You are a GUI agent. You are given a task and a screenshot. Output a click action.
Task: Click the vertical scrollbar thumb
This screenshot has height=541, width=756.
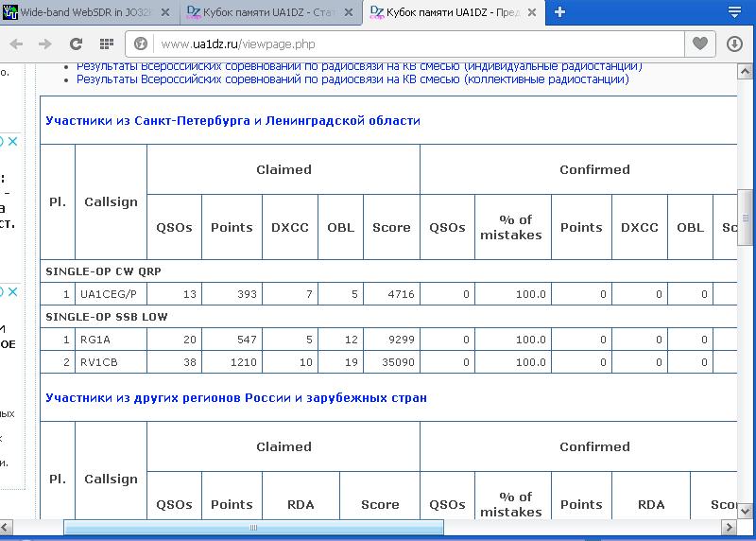[x=746, y=218]
